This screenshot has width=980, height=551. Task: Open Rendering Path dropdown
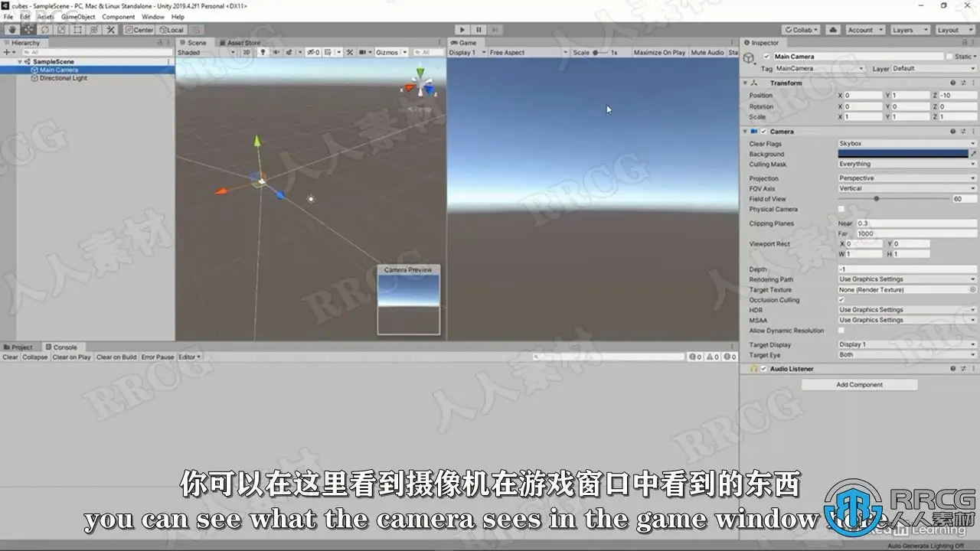[907, 279]
